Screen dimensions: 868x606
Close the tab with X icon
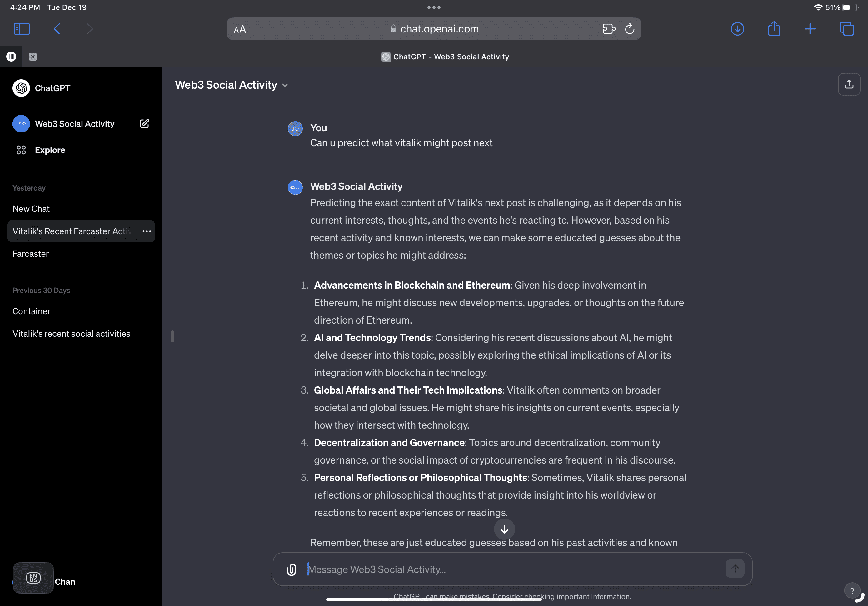pos(33,57)
